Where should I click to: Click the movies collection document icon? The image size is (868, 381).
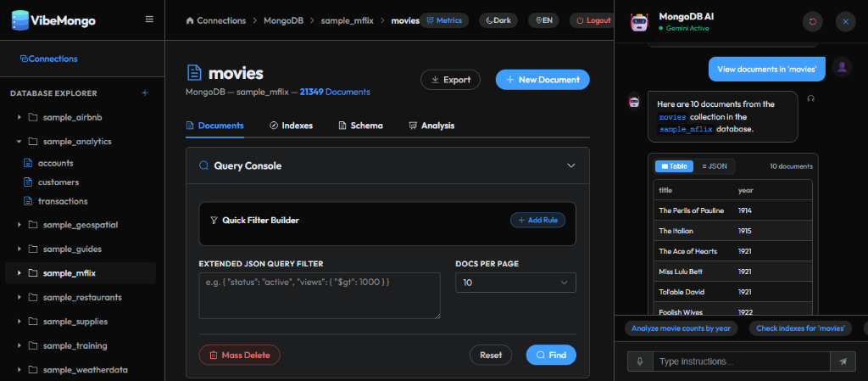(x=194, y=72)
